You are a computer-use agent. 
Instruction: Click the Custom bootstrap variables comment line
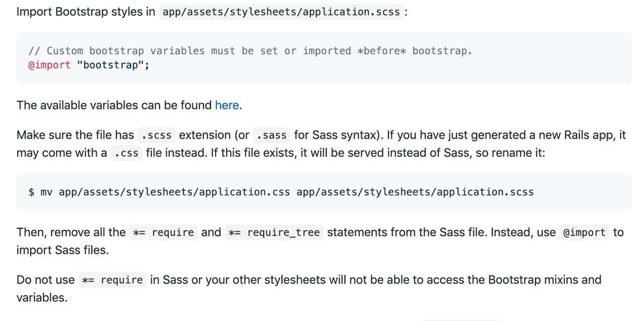[251, 51]
